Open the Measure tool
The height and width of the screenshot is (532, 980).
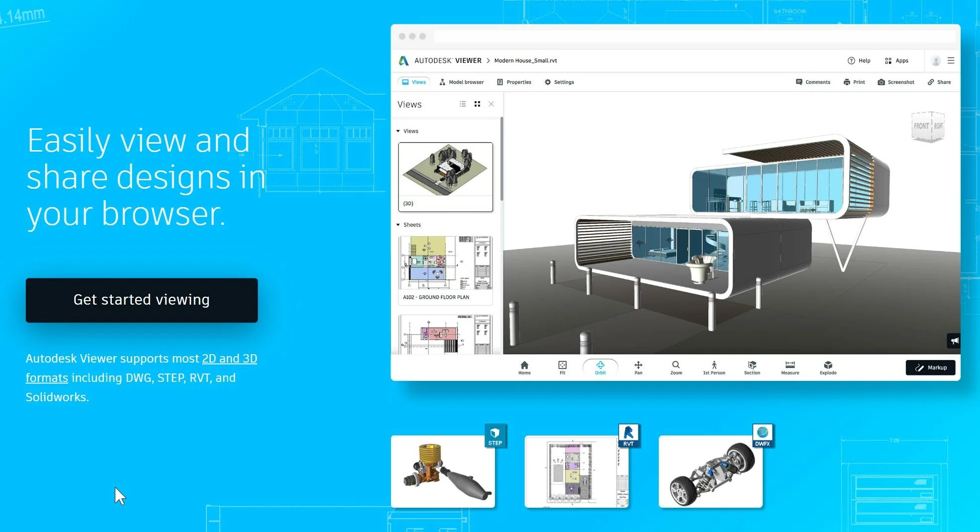click(789, 367)
